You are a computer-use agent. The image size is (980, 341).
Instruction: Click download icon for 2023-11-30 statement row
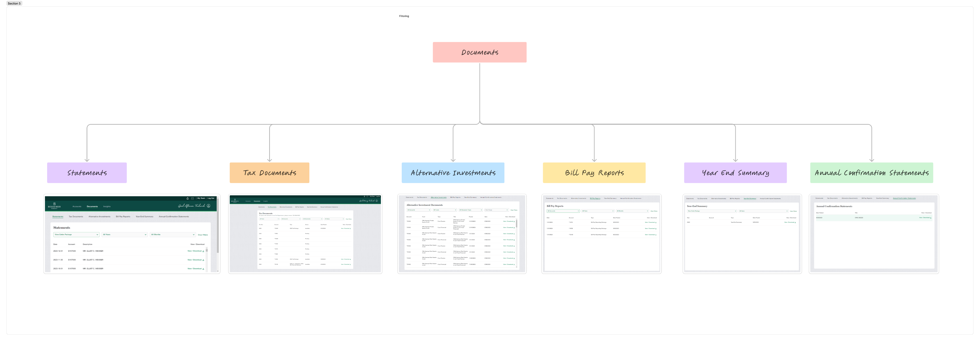coord(204,260)
